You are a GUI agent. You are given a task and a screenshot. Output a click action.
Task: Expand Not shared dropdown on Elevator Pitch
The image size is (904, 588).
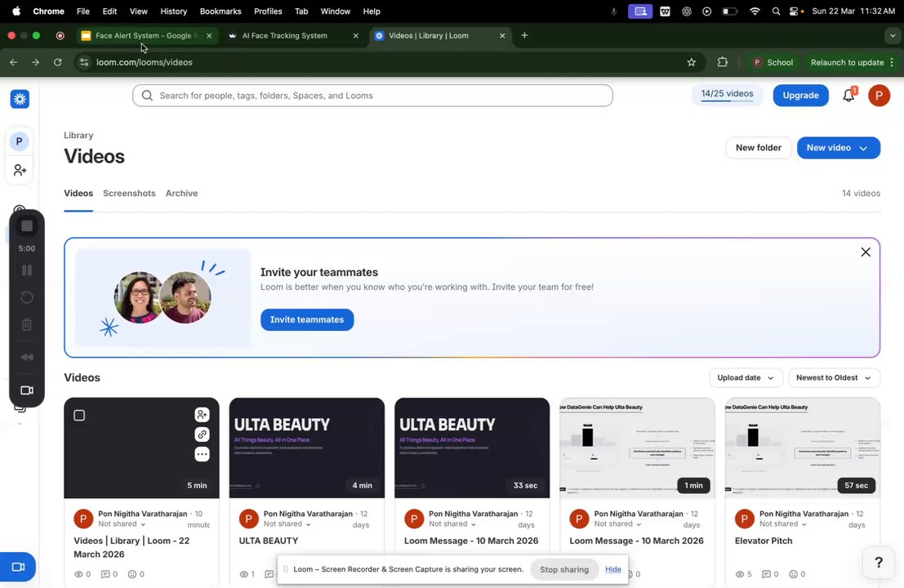[783, 524]
